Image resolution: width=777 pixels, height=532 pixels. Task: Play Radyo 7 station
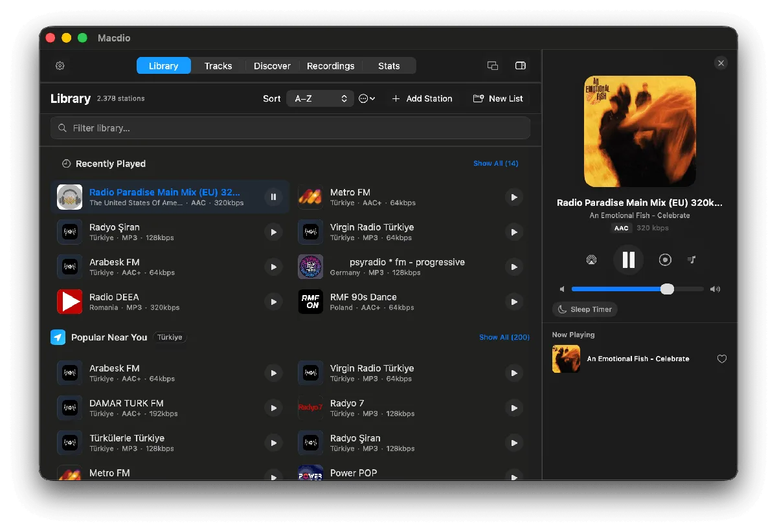[x=514, y=408]
